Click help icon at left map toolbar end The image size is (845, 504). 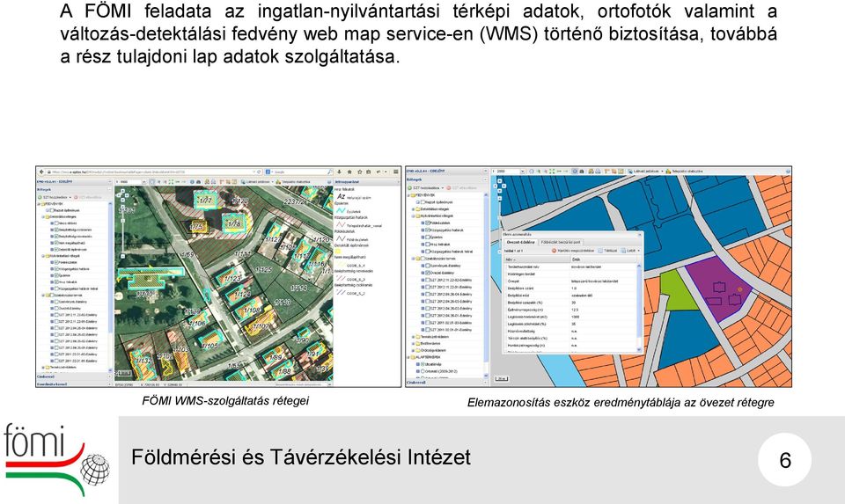coord(329,182)
